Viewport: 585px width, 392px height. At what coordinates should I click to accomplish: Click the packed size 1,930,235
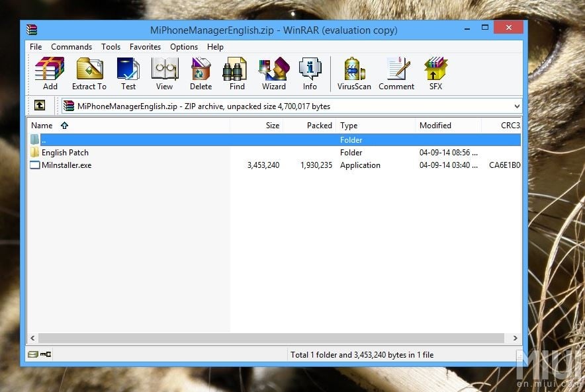click(316, 165)
